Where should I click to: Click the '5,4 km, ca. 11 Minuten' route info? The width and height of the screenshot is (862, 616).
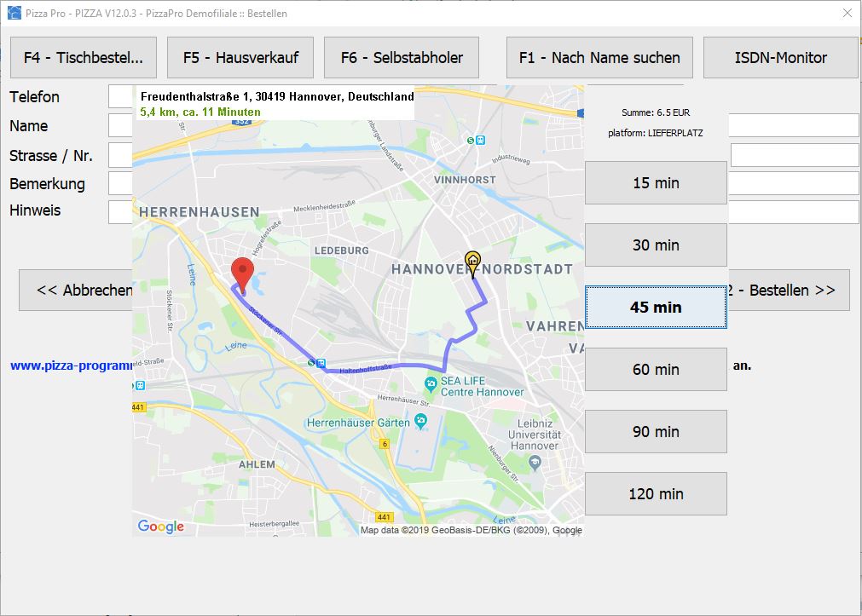200,112
